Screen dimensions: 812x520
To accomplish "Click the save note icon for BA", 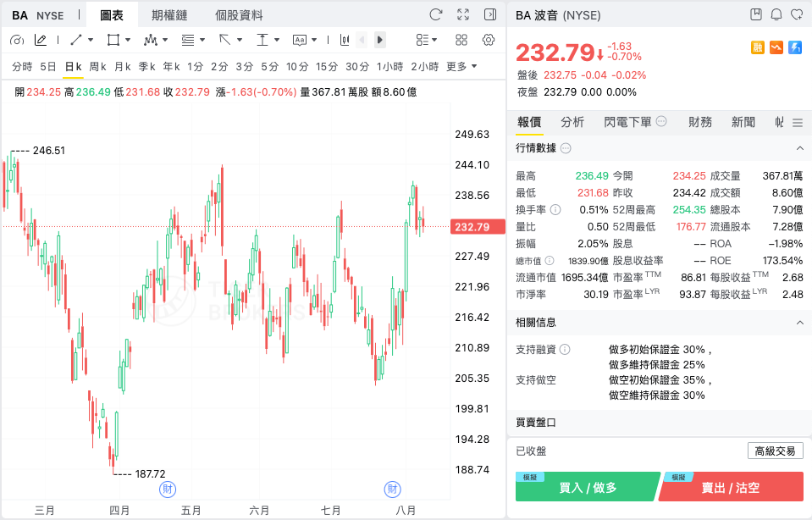I will click(x=756, y=14).
